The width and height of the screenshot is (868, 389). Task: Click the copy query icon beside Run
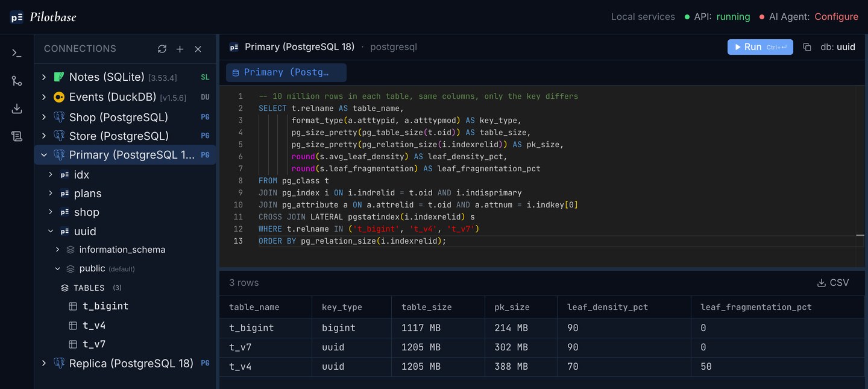tap(807, 47)
